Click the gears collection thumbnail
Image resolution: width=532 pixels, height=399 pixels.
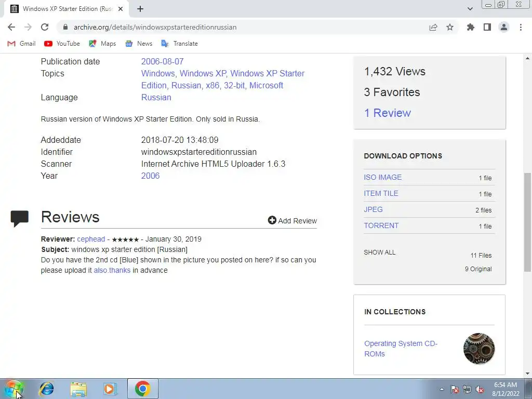coord(478,349)
